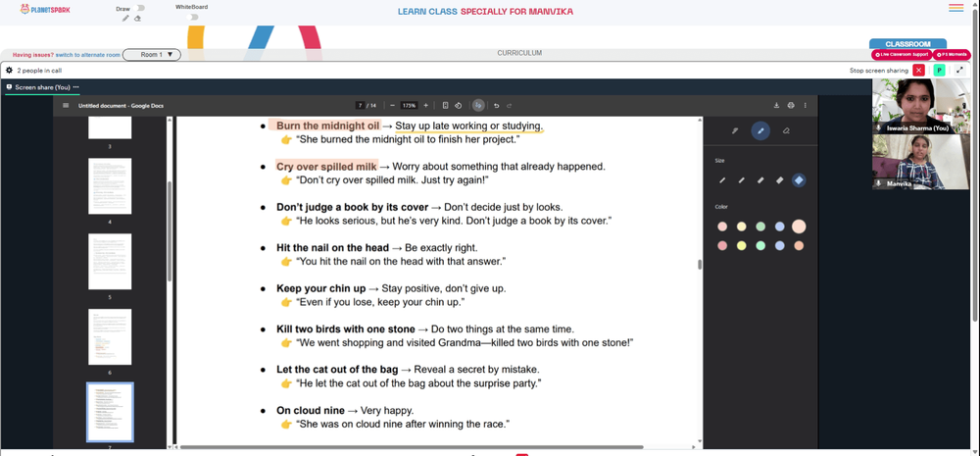980x456 pixels.
Task: Click the download icon in PDF toolbar
Action: (776, 106)
